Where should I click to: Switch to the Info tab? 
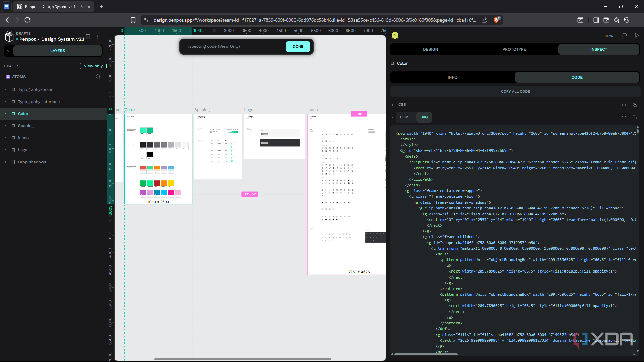click(452, 77)
